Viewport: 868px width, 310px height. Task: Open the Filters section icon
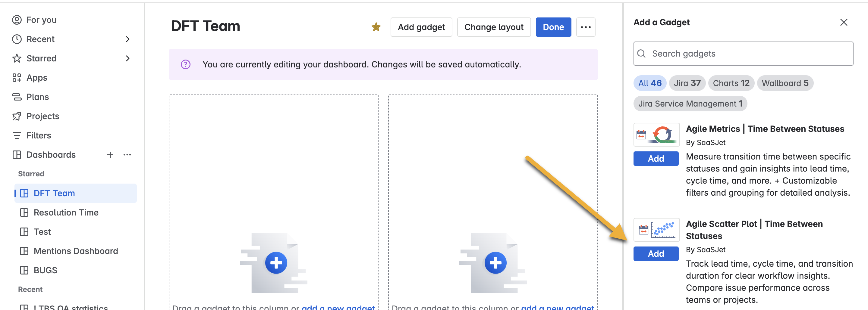(17, 135)
